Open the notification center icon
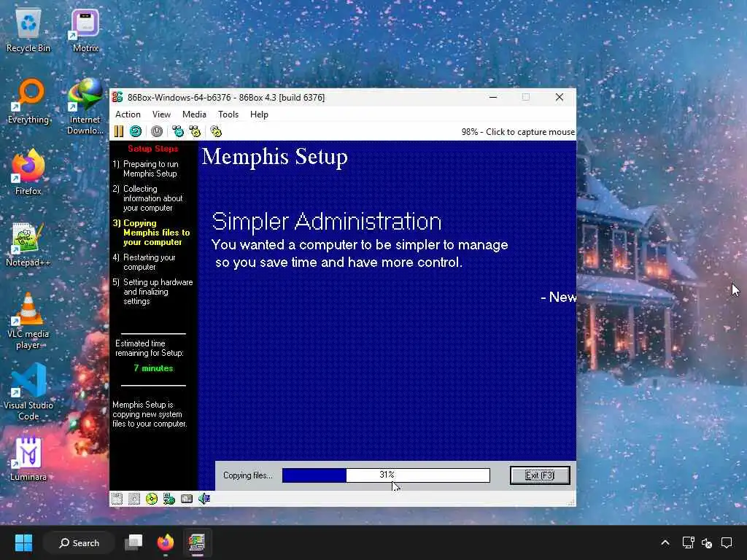Viewport: 747px width, 560px height. tap(727, 542)
